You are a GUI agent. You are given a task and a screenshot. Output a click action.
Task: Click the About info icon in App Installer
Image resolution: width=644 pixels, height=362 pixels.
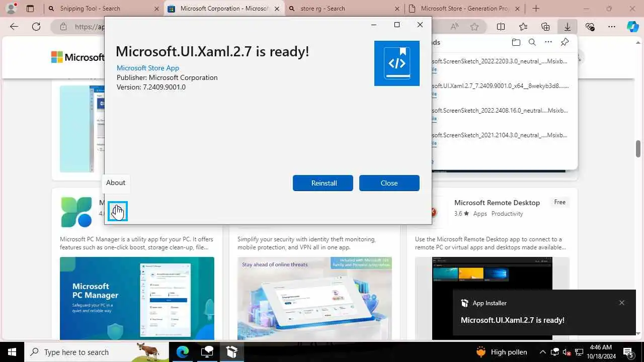[x=118, y=211]
